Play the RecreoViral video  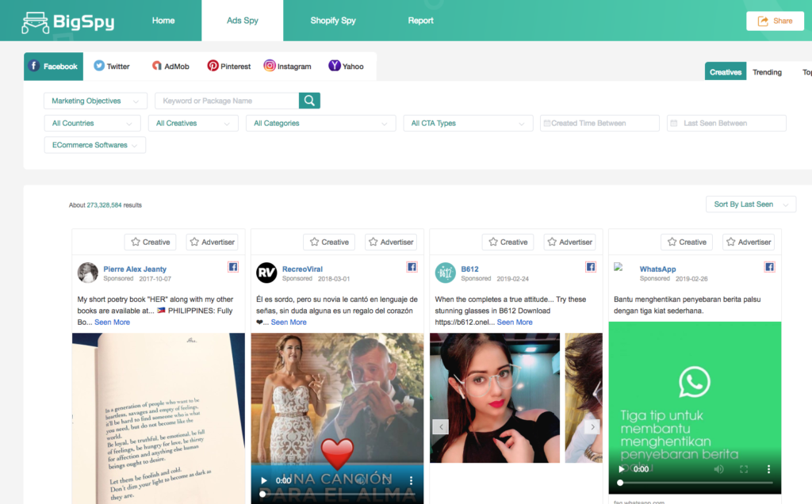tap(263, 481)
